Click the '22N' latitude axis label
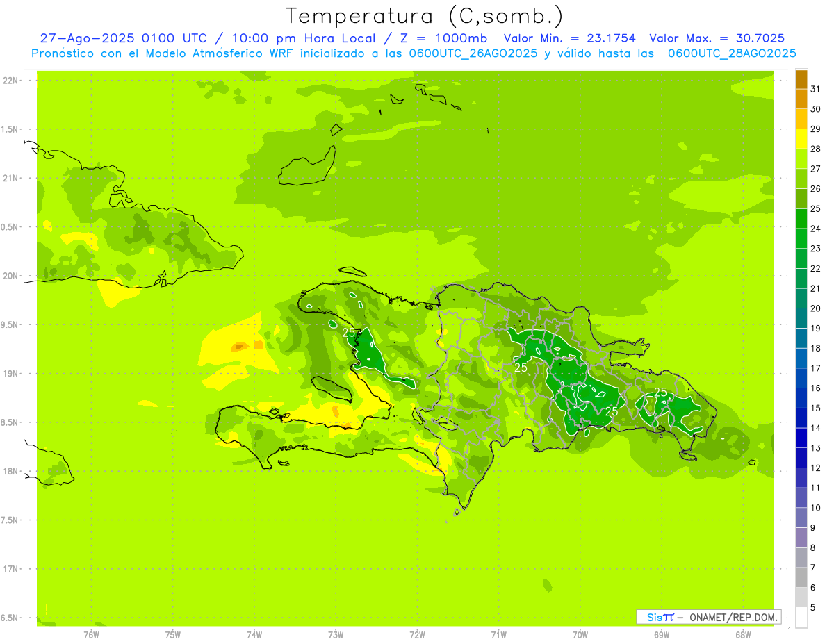The width and height of the screenshot is (834, 644). tap(11, 81)
